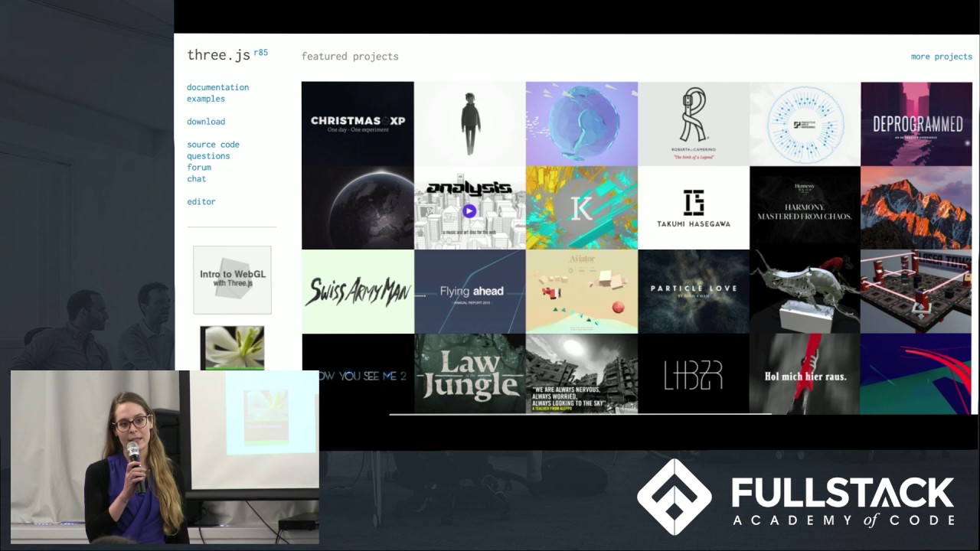Open the documentation link
Viewport: 980px width, 551px height.
click(x=217, y=87)
